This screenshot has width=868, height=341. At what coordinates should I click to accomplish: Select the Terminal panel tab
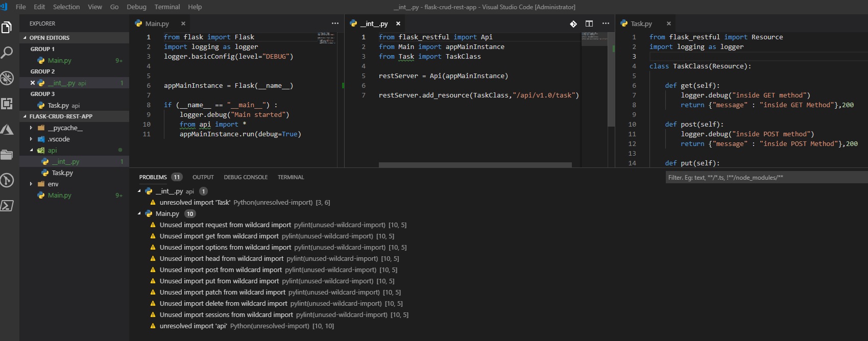[x=291, y=177]
